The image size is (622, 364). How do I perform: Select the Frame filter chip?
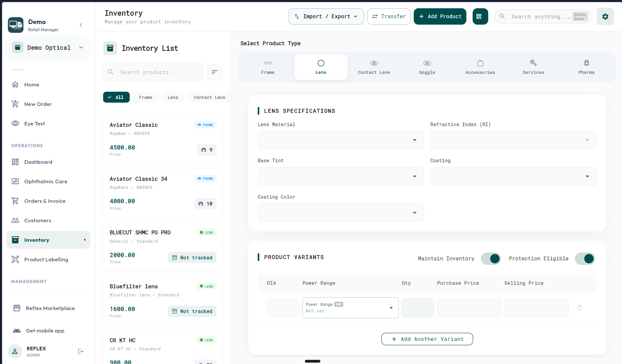click(145, 97)
